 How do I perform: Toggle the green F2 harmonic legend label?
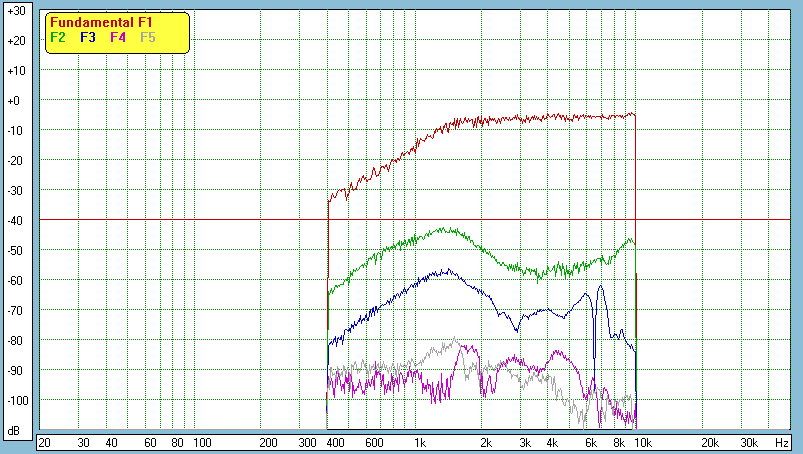tap(58, 37)
